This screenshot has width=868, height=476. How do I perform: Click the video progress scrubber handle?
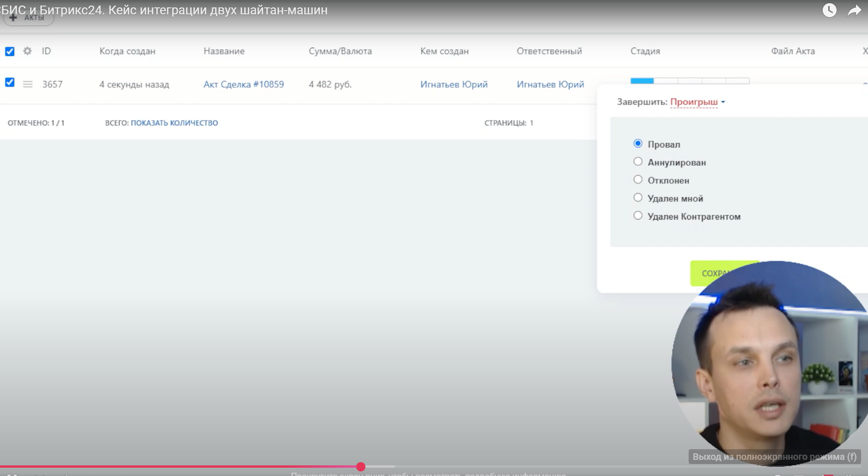[361, 467]
